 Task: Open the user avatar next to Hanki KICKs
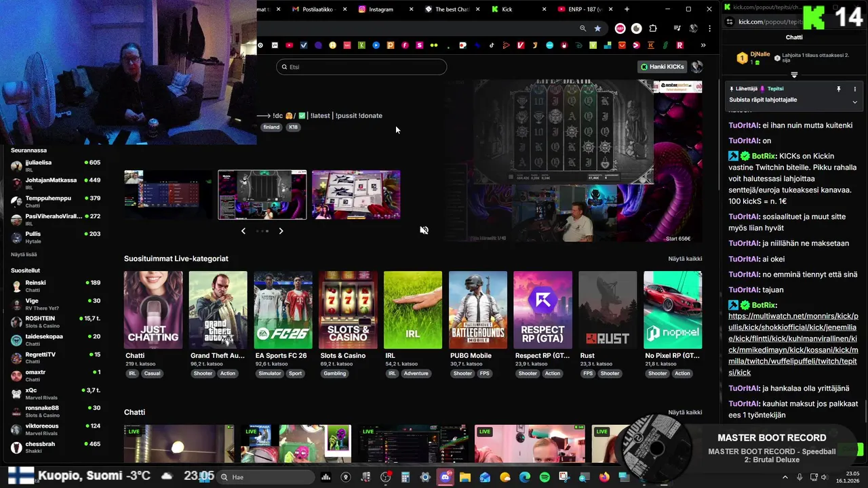click(x=696, y=66)
